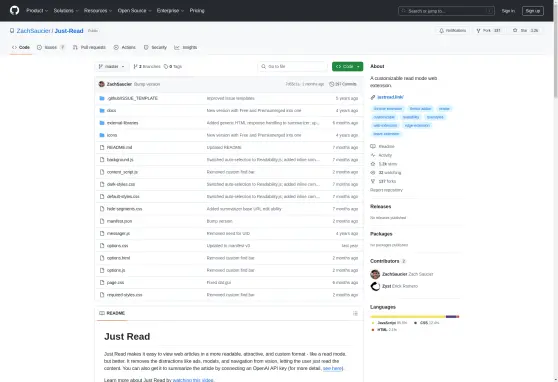
Task: Expand the master branch dropdown
Action: coord(112,67)
